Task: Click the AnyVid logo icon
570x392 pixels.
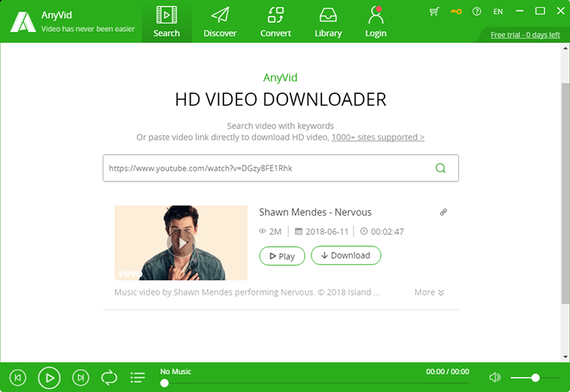Action: click(x=23, y=22)
